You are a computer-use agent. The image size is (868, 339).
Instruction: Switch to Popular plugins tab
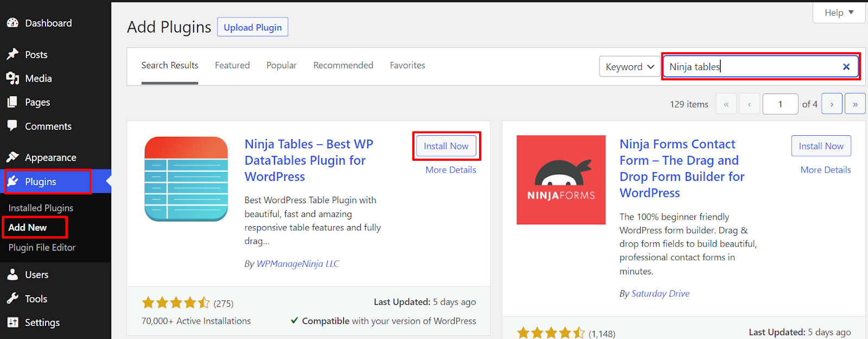pos(282,65)
